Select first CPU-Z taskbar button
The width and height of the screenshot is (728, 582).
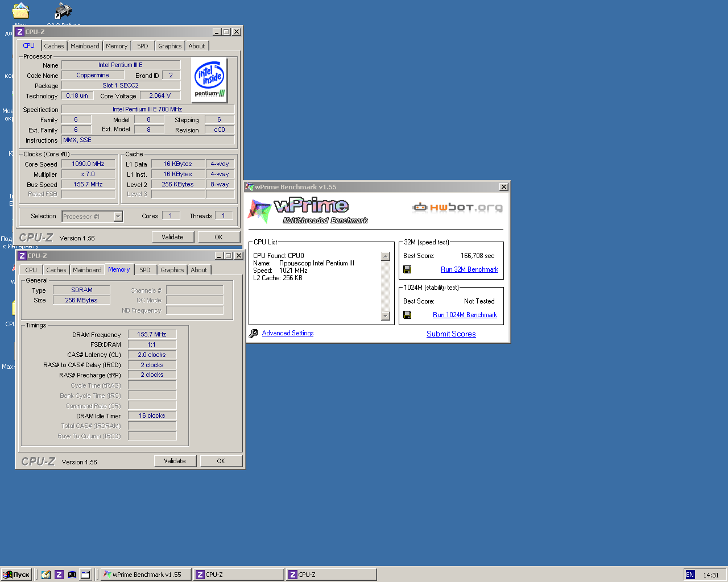(x=238, y=575)
